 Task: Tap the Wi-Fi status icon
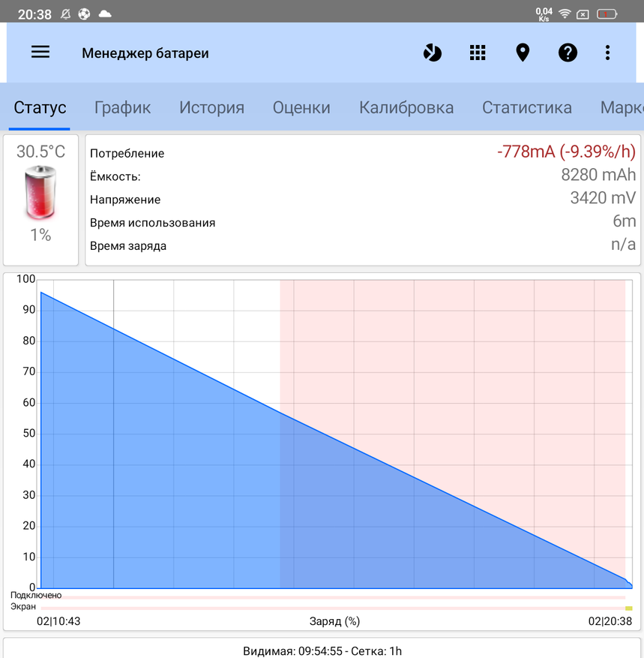tap(565, 14)
